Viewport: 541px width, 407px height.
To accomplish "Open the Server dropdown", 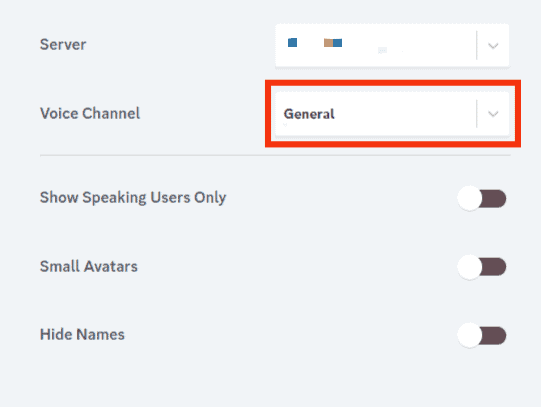I will 392,45.
